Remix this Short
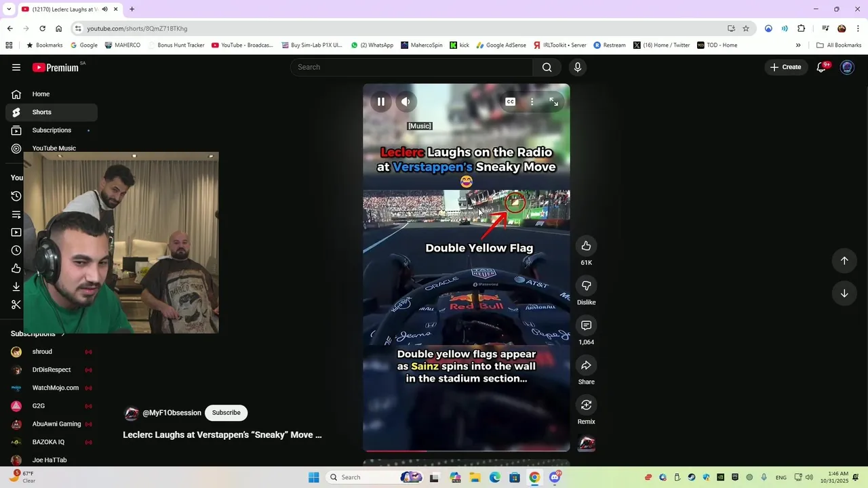 (587, 405)
